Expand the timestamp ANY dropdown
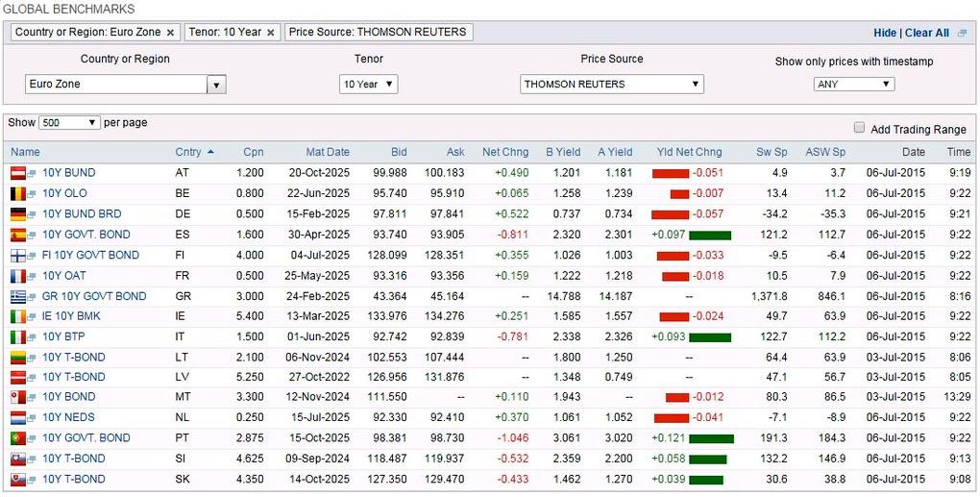This screenshot has height=497, width=980. pyautogui.click(x=853, y=85)
